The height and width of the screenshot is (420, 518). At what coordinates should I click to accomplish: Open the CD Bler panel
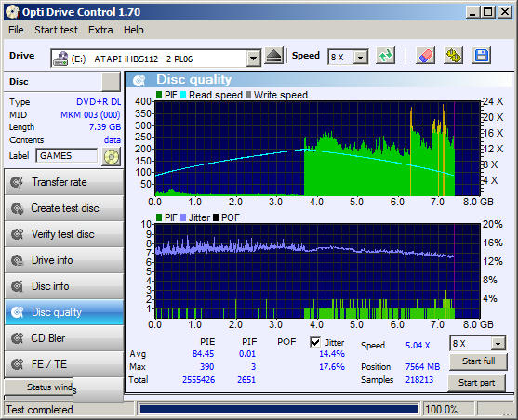tap(64, 338)
